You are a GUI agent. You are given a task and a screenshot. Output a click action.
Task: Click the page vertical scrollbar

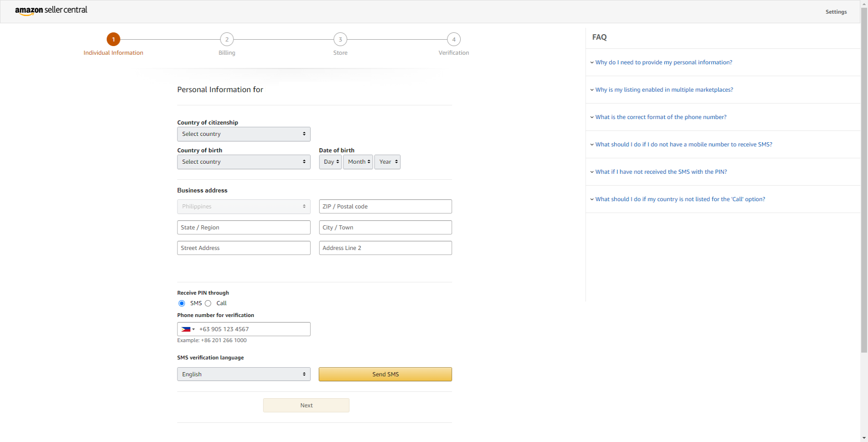pos(864,182)
